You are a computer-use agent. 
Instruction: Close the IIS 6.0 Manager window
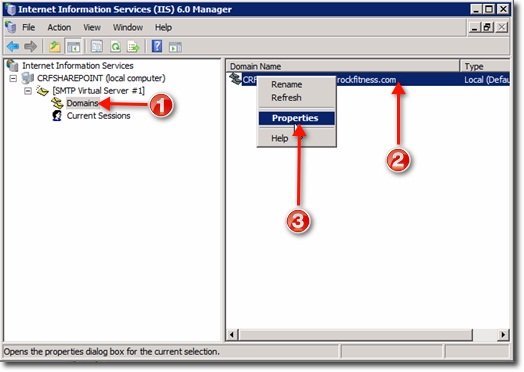point(503,9)
